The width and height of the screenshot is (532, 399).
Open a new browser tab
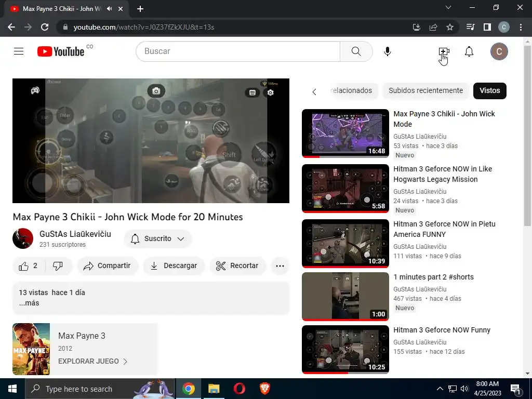(140, 9)
